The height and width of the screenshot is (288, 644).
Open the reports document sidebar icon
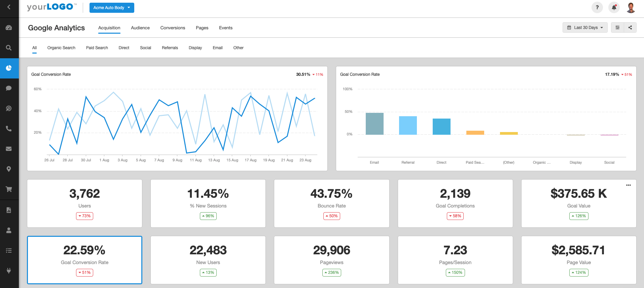point(9,210)
